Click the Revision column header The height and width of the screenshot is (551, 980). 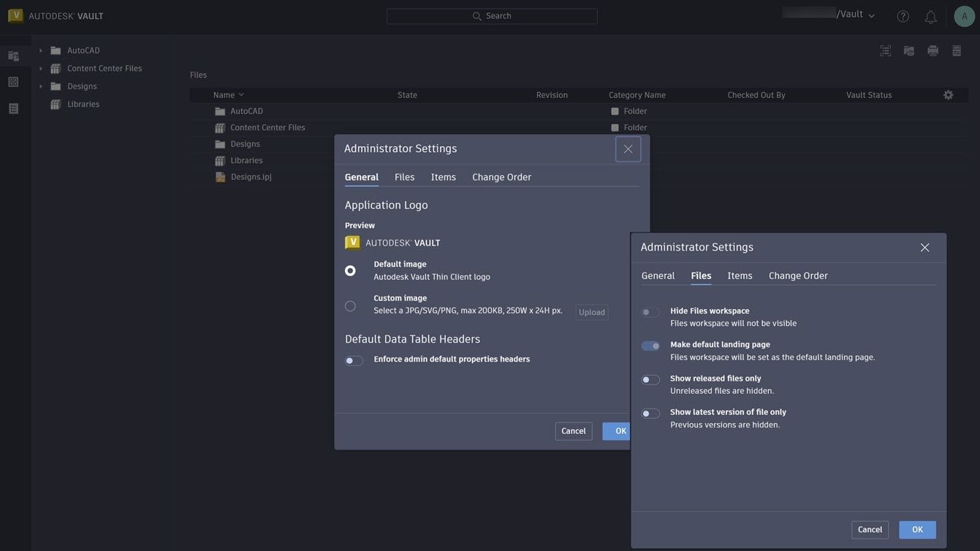552,95
